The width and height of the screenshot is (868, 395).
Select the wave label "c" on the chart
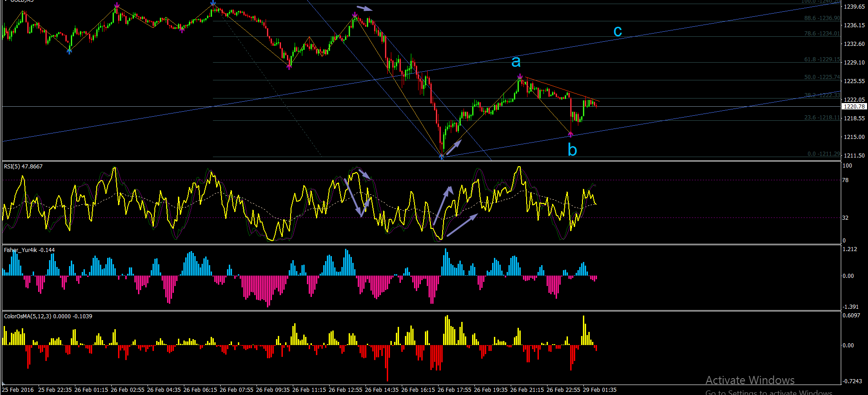[x=617, y=31]
